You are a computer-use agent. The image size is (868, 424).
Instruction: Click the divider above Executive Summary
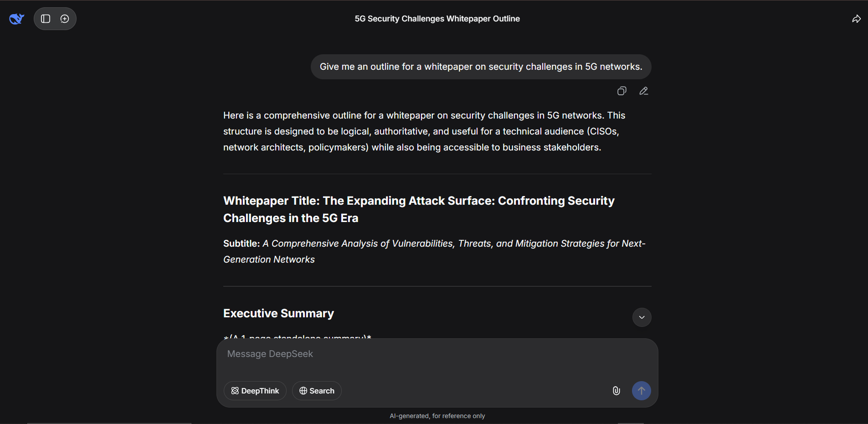coord(437,286)
